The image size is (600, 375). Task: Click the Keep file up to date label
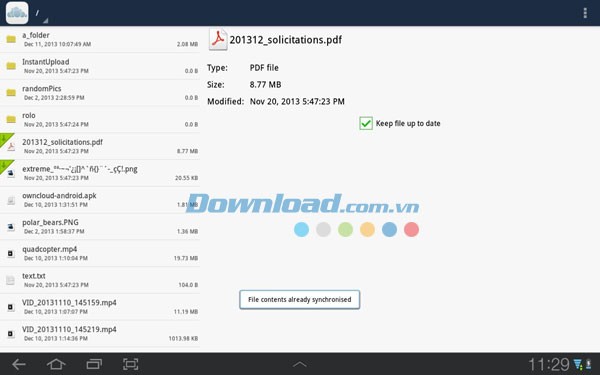point(408,123)
